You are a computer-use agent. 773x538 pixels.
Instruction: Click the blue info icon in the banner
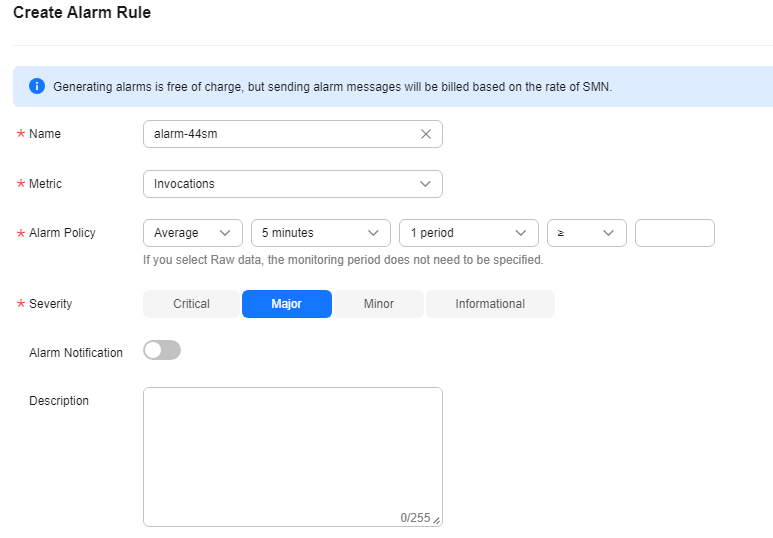37,86
